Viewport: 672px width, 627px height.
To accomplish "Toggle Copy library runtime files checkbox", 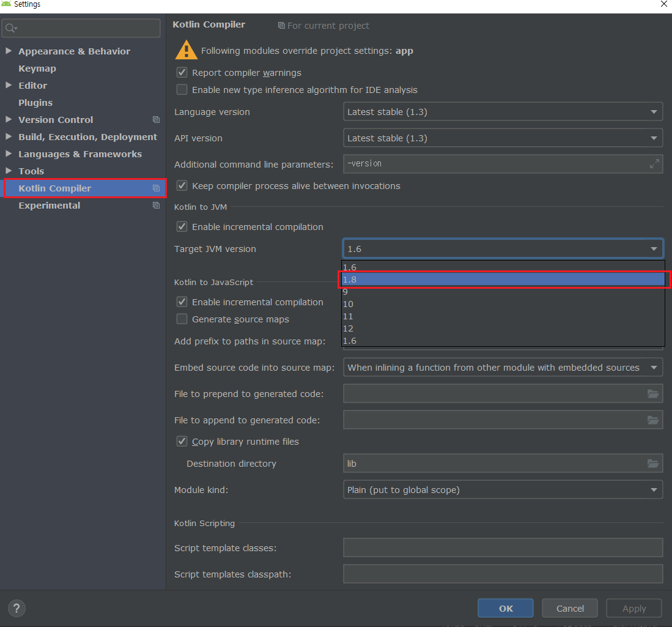I will coord(182,441).
